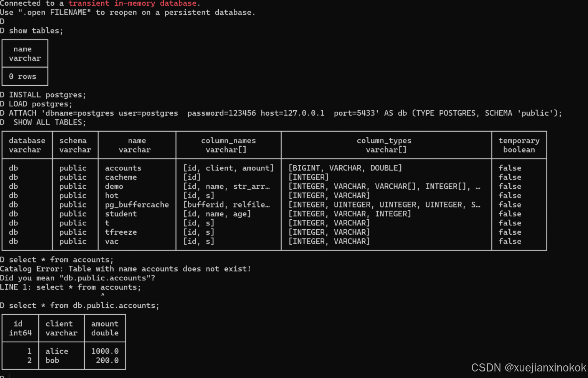Image resolution: width=588 pixels, height=378 pixels.
Task: Click the 'database' column header
Action: tap(27, 141)
